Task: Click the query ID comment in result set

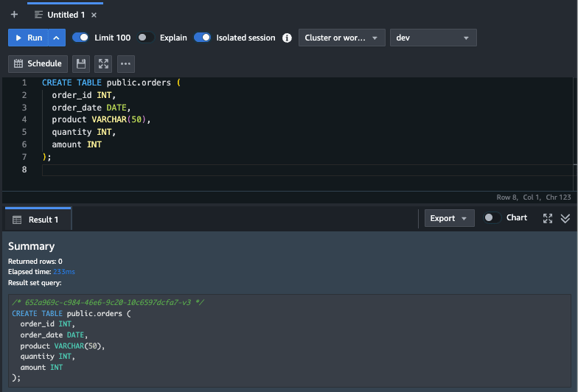Action: coord(108,302)
